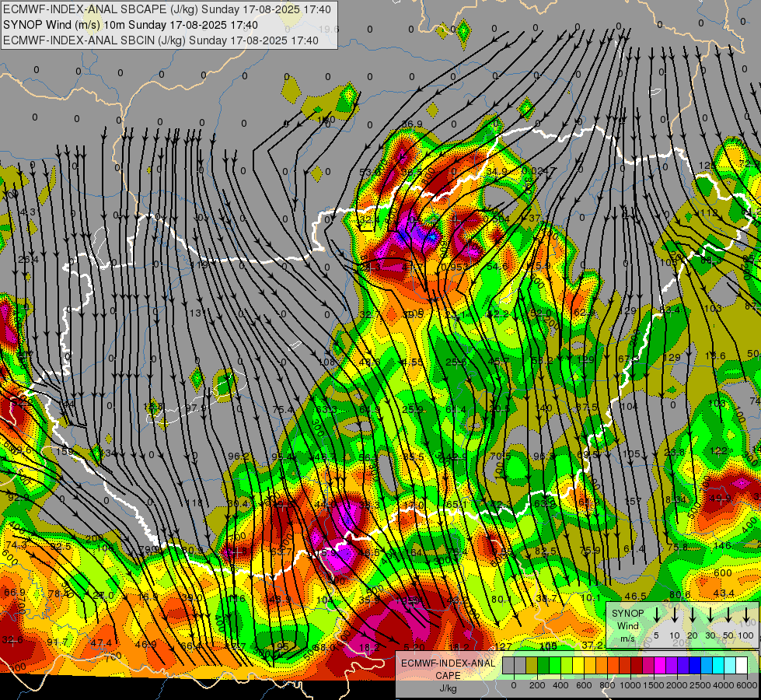Pick the dark green swatch in the CAPE scale
This screenshot has width=761, height=700.
pos(543,666)
